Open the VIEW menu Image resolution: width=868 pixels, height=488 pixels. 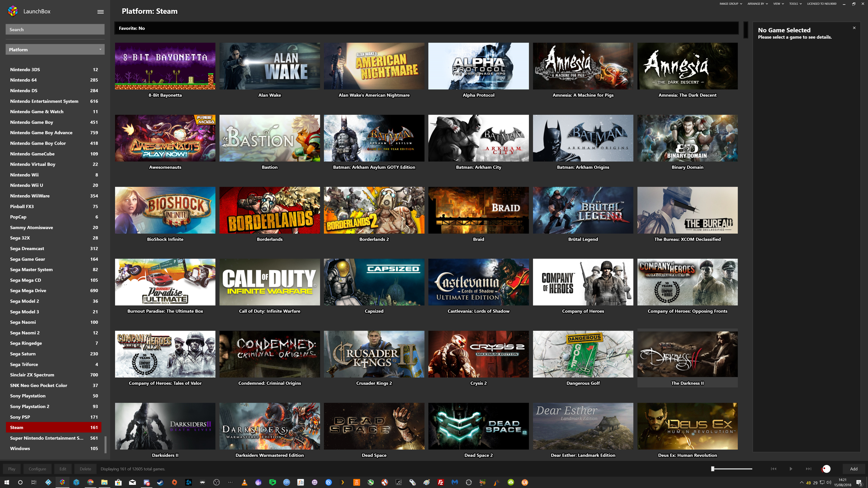[x=778, y=4]
